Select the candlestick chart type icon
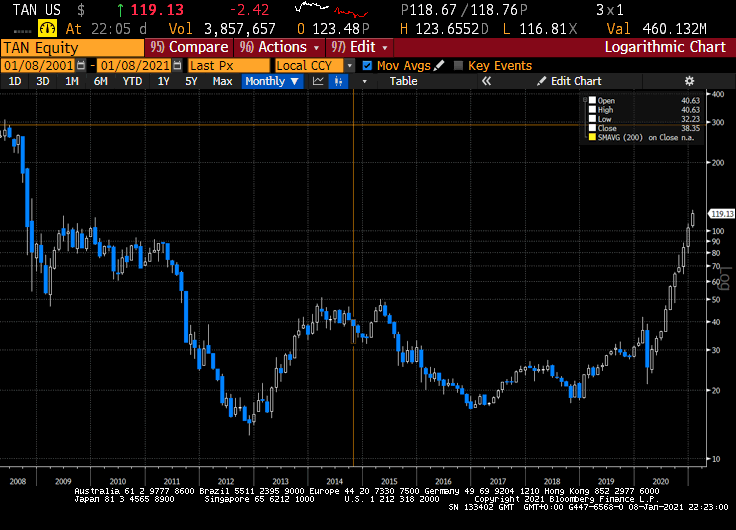This screenshot has height=530, width=736. (338, 81)
